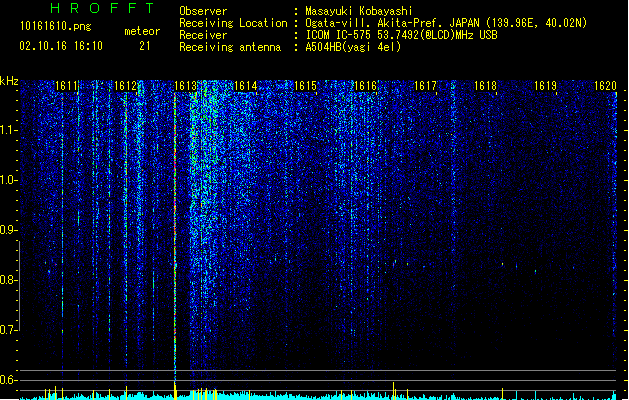Click the 1612 time marker

pos(126,86)
